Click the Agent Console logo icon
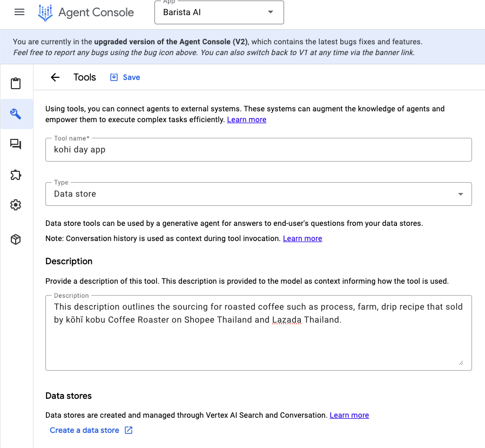 click(45, 12)
